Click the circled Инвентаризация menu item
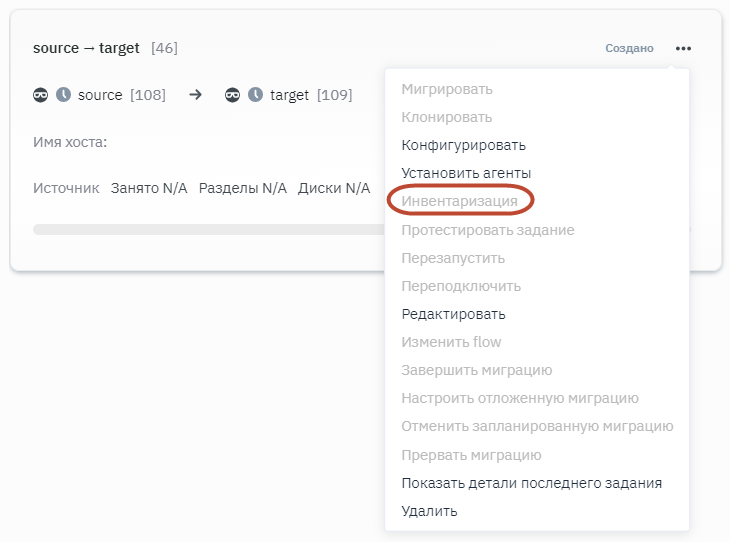Viewport: 730px width, 542px height. [459, 201]
